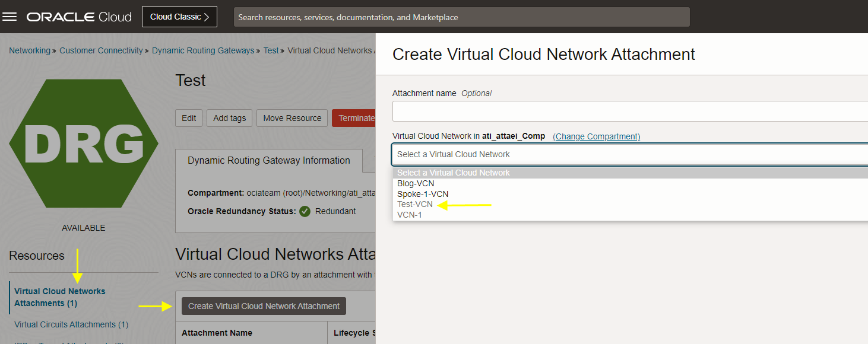This screenshot has height=344, width=868.
Task: Go to Customer Connectivity breadcrumb
Action: click(x=101, y=50)
